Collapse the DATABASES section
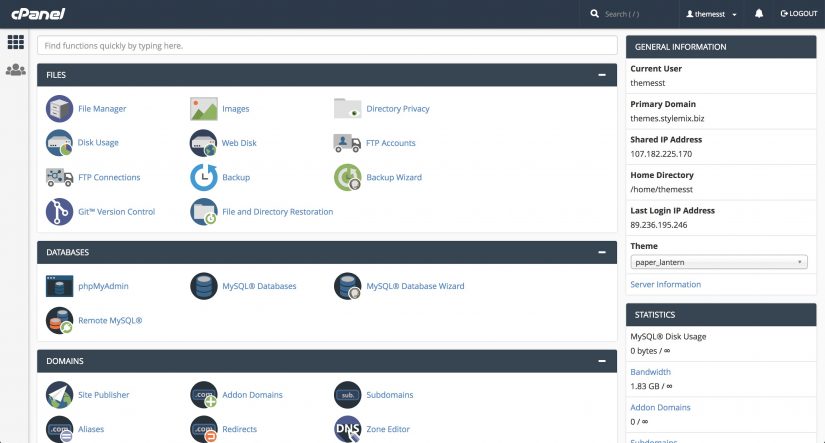 (602, 253)
